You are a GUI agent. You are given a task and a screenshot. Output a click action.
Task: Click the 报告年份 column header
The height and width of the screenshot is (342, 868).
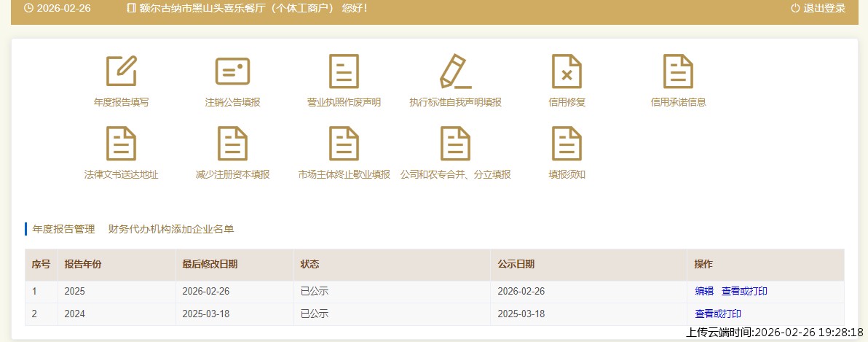pos(83,264)
